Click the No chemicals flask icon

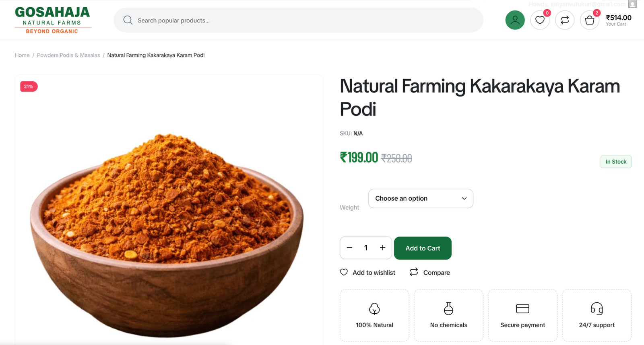448,309
